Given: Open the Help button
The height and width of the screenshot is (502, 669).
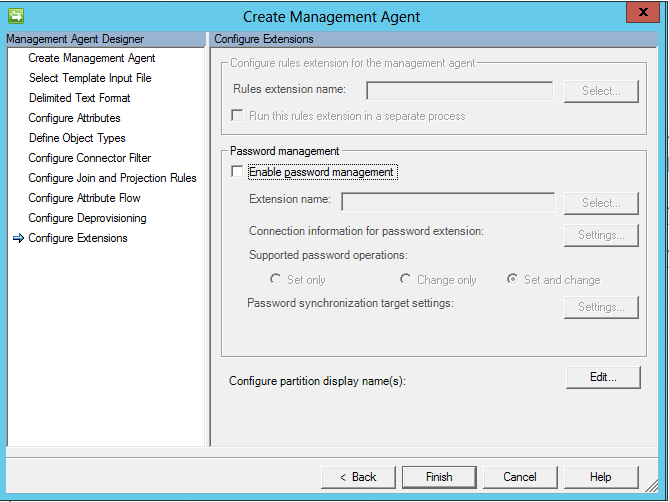Looking at the screenshot, I should [601, 477].
